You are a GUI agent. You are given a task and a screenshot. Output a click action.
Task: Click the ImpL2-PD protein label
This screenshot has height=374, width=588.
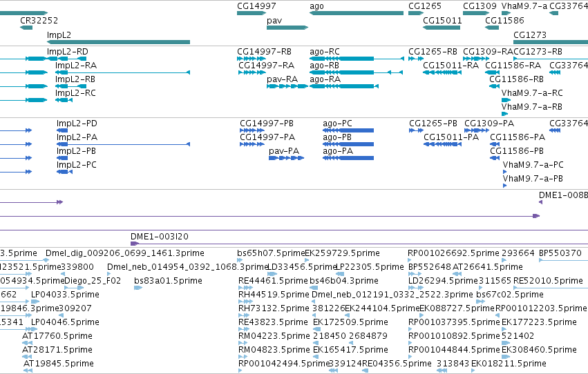pos(77,123)
